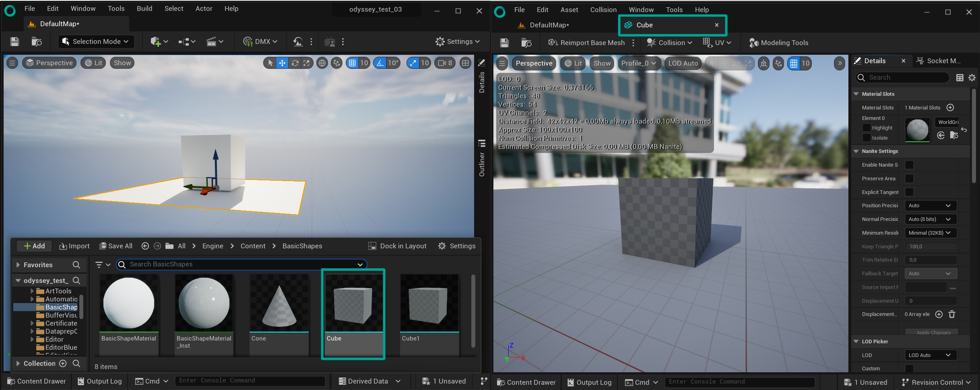Open the Actor menu

pos(204,8)
